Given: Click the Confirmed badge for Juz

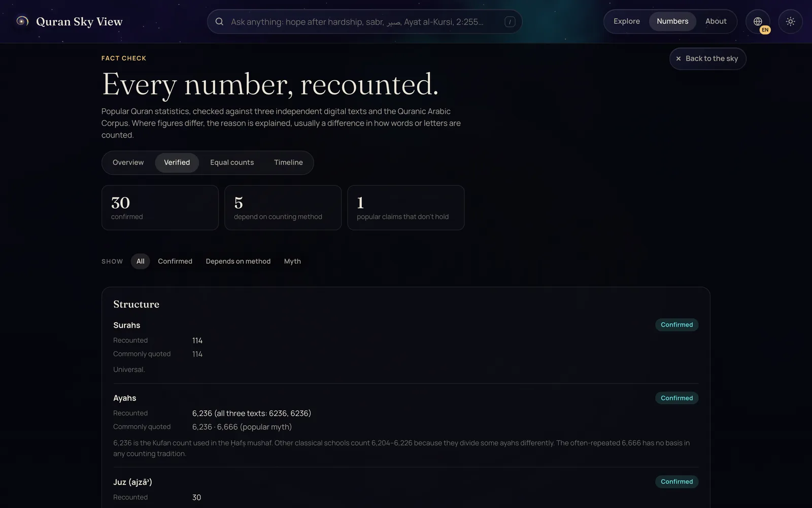Looking at the screenshot, I should 676,482.
